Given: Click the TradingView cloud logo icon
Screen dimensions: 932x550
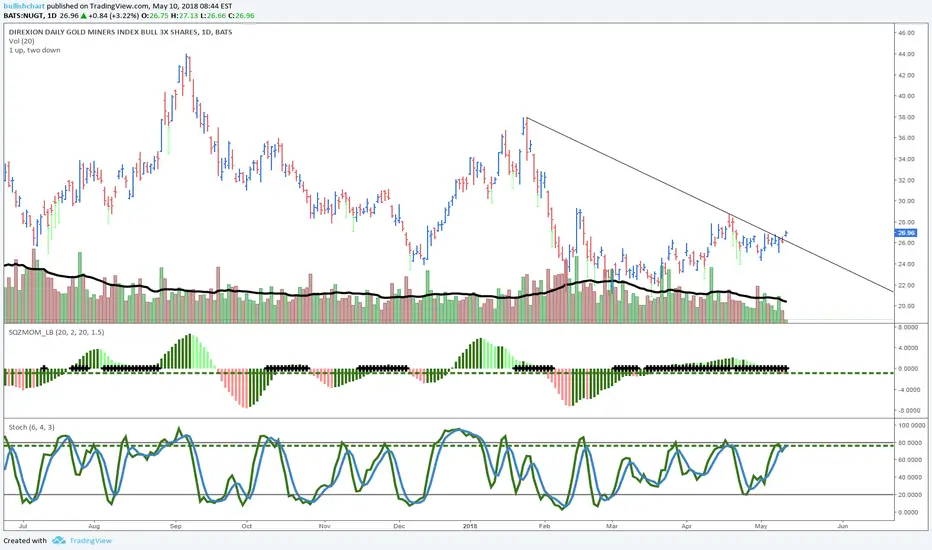Looking at the screenshot, I should tap(58, 540).
